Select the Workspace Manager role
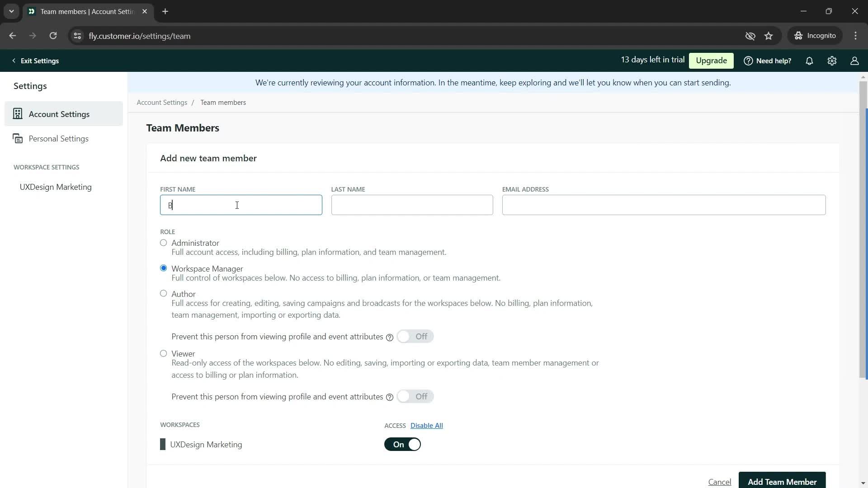The width and height of the screenshot is (868, 488). click(164, 268)
